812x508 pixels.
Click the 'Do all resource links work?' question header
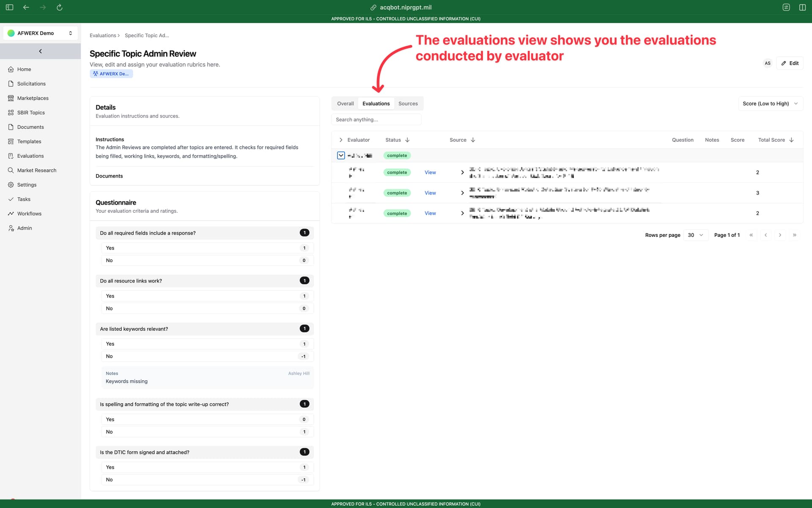[205, 281]
